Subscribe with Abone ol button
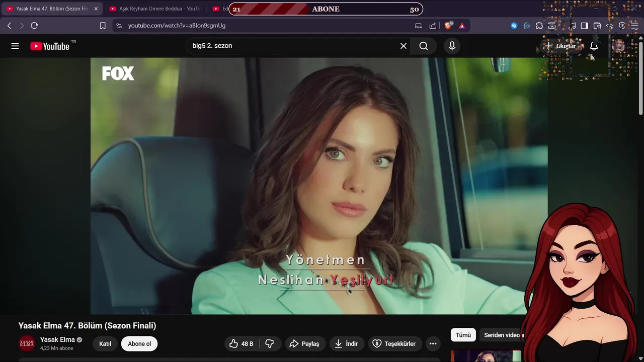The image size is (644, 362). [139, 344]
